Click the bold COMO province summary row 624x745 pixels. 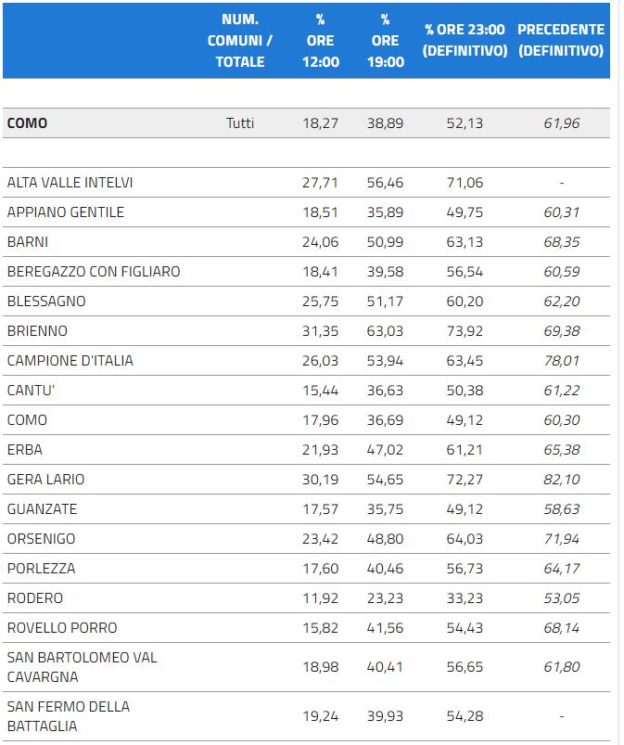click(x=306, y=123)
